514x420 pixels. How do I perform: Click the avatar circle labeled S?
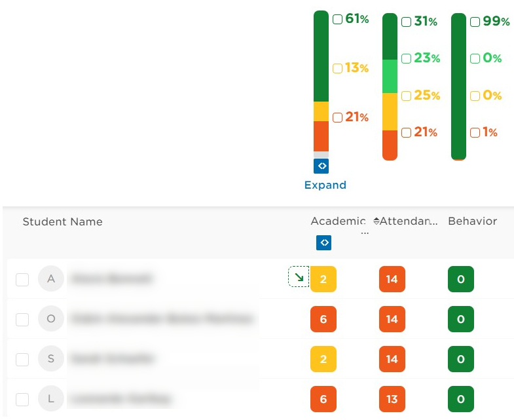[51, 358]
